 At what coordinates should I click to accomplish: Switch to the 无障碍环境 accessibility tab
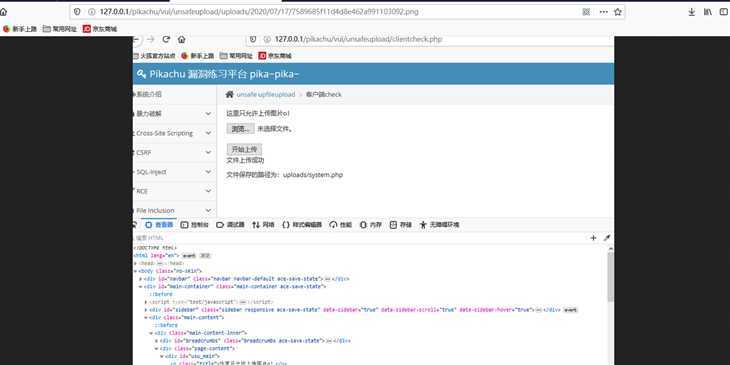coord(439,224)
